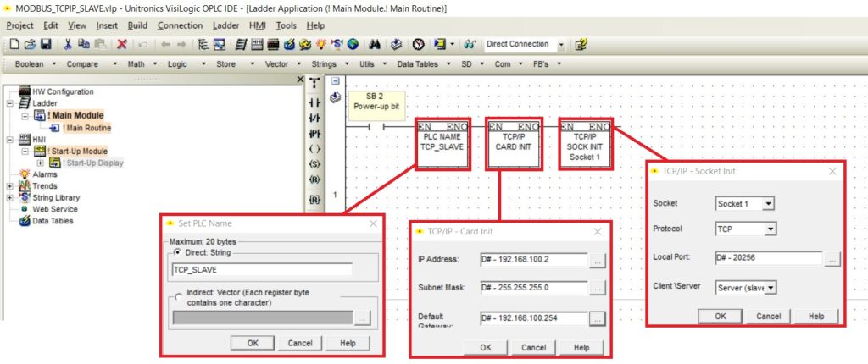Image resolution: width=868 pixels, height=364 pixels.
Task: Save the project with the floppy icon
Action: [47, 45]
